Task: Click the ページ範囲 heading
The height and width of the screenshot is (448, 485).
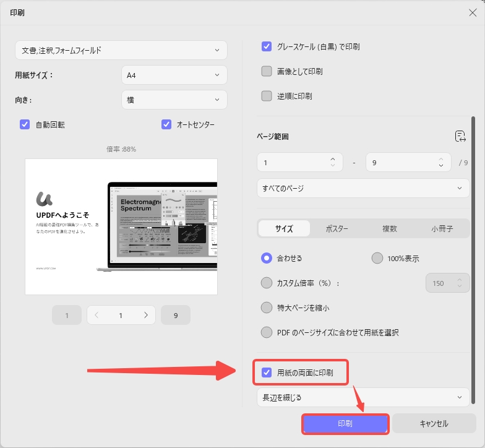Action: [x=272, y=136]
